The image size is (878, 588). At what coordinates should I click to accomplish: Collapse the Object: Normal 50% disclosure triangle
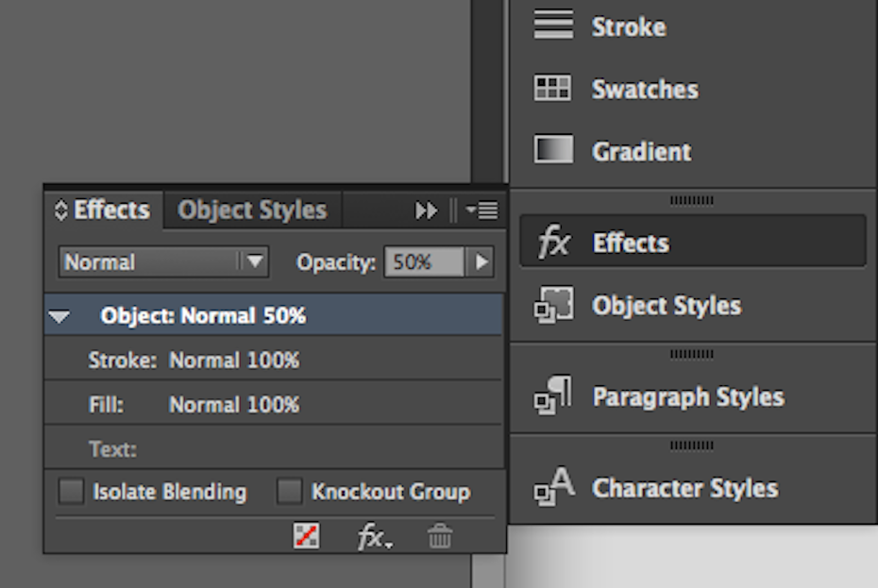point(59,317)
